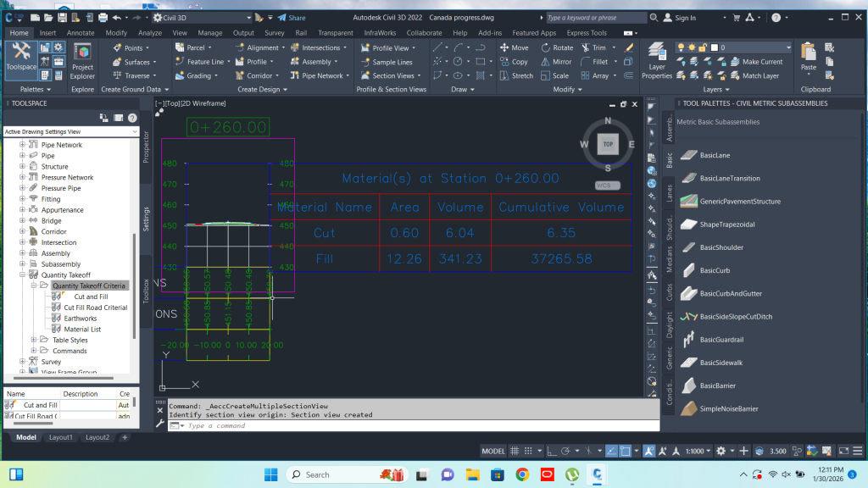Open the Pipe Network tool
Viewport: 868px width, 488px height.
(x=321, y=76)
